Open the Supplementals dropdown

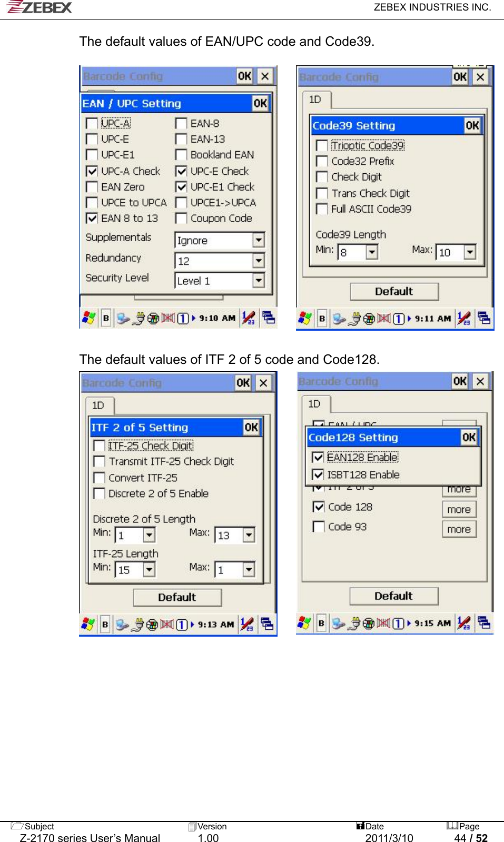click(258, 240)
